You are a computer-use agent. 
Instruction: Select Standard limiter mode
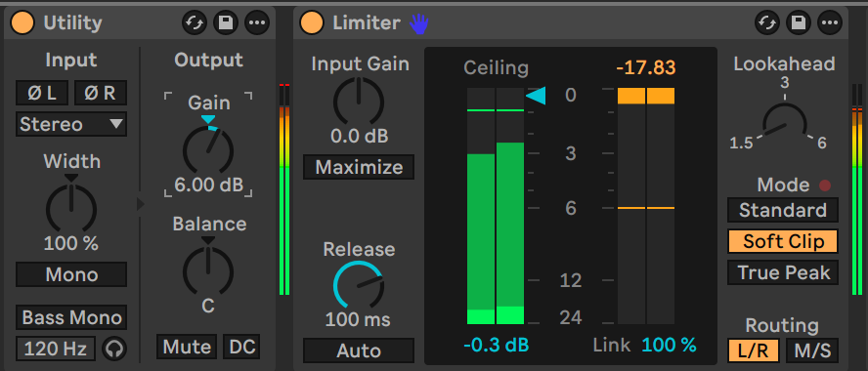[x=783, y=210]
